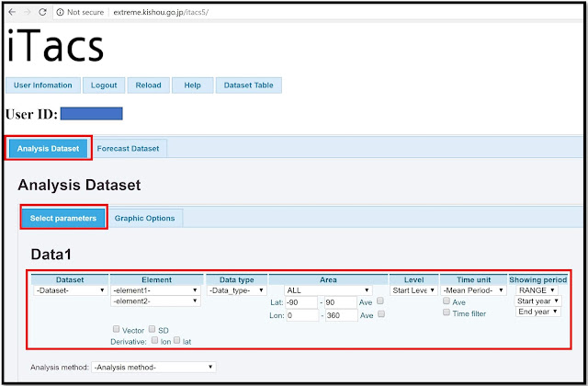Tick the Vector checkbox

117,329
